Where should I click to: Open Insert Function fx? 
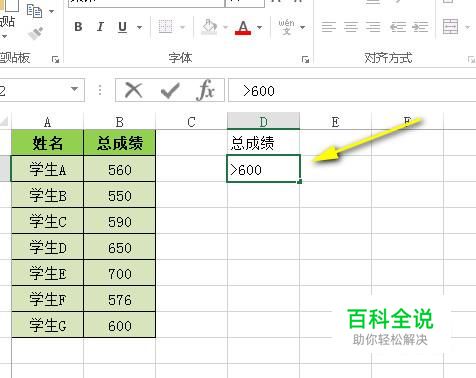coord(205,90)
